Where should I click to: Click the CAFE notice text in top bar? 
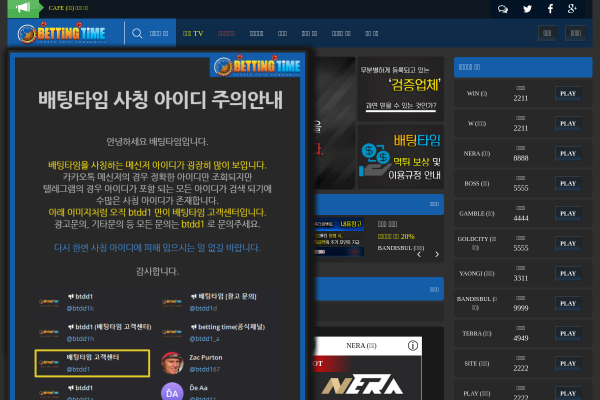(x=68, y=8)
